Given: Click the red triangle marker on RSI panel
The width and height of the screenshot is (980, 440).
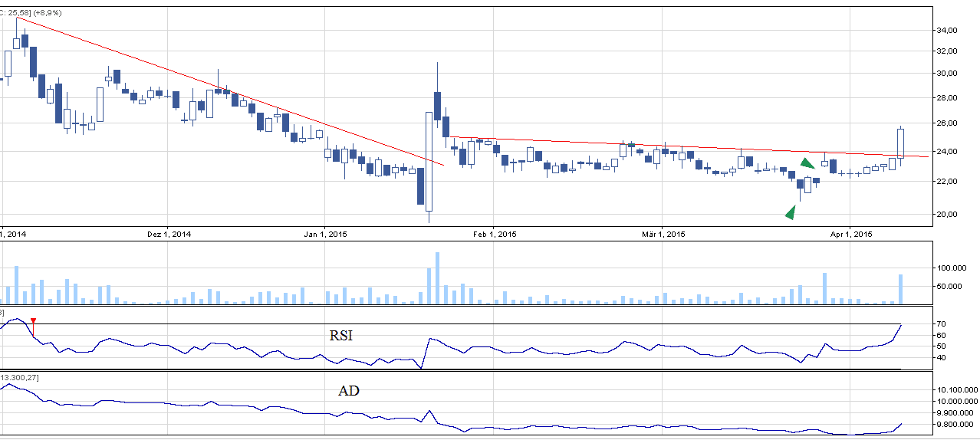Looking at the screenshot, I should [33, 320].
